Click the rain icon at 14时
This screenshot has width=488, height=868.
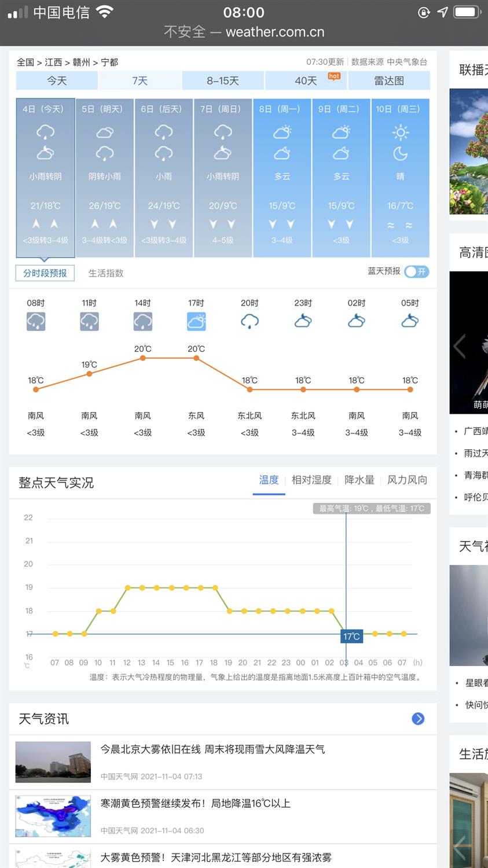tap(143, 321)
